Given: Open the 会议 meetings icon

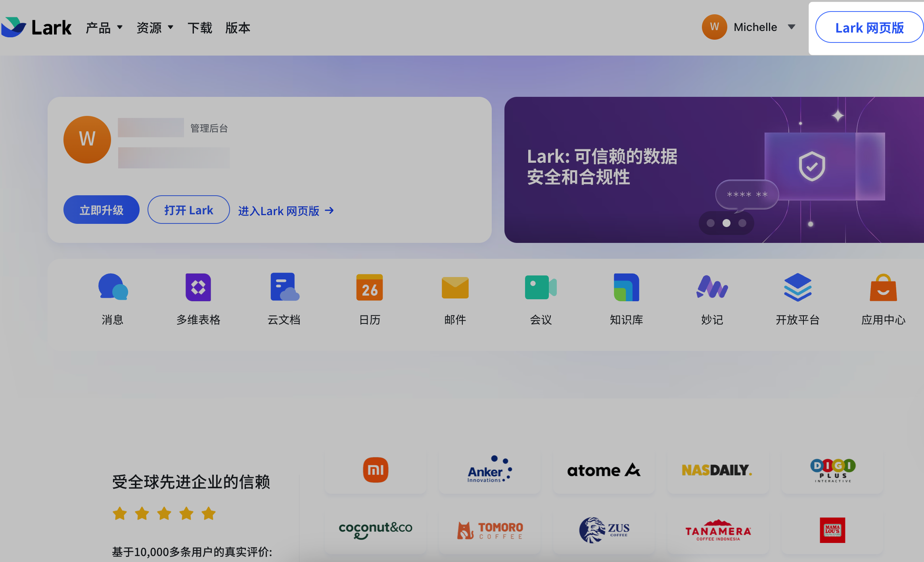Looking at the screenshot, I should pos(541,287).
